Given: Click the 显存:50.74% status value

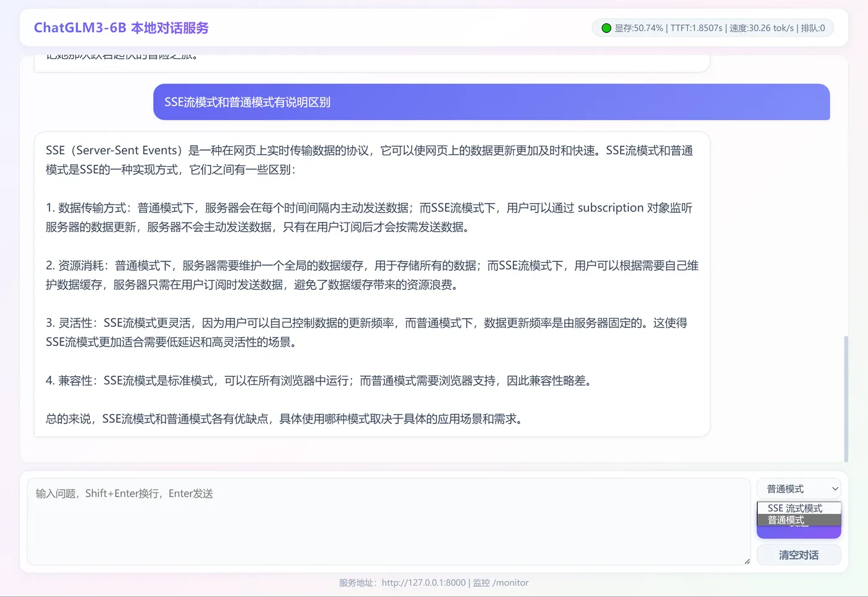Looking at the screenshot, I should click(639, 28).
